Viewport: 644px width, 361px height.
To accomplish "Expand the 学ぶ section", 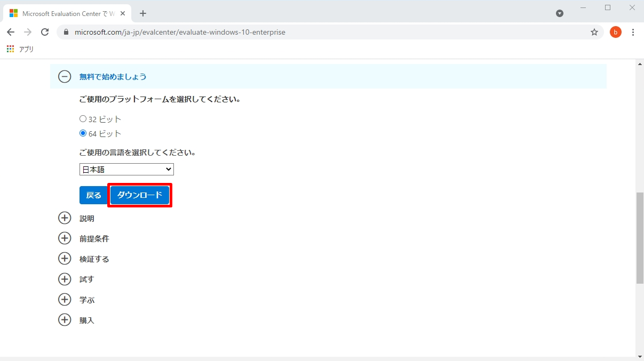I will pyautogui.click(x=65, y=300).
